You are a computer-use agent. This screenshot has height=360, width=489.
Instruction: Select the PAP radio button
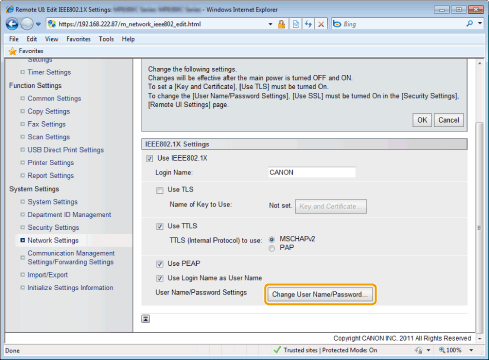272,248
